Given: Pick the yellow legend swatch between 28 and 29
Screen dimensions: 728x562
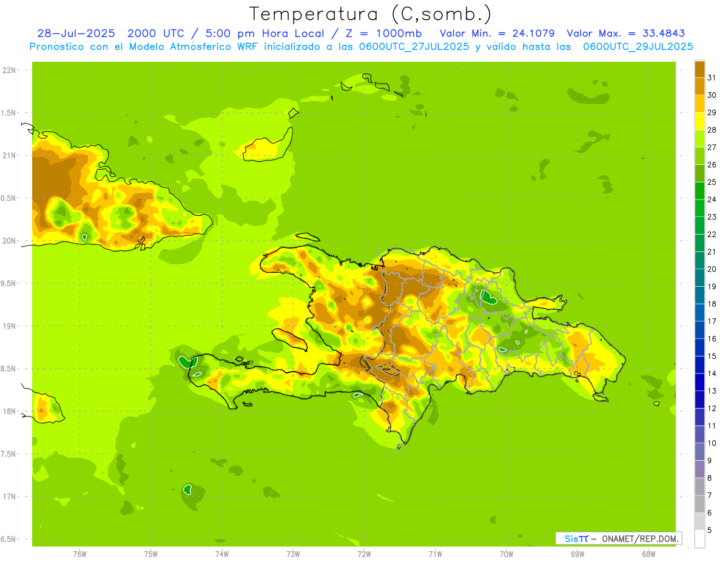Looking at the screenshot, I should [699, 121].
